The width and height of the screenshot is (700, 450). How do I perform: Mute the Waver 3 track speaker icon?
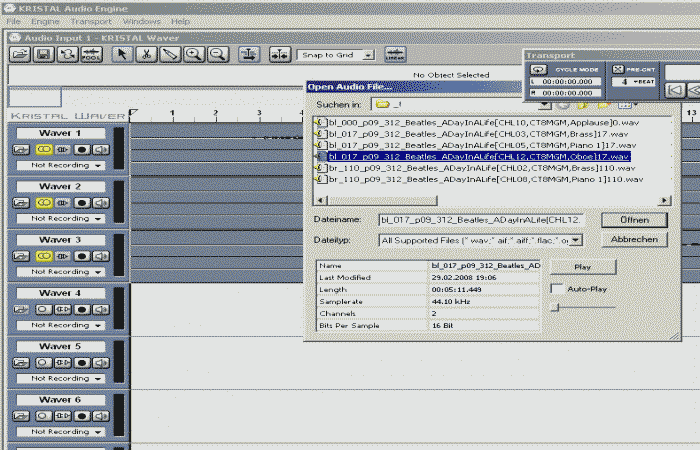tap(102, 256)
